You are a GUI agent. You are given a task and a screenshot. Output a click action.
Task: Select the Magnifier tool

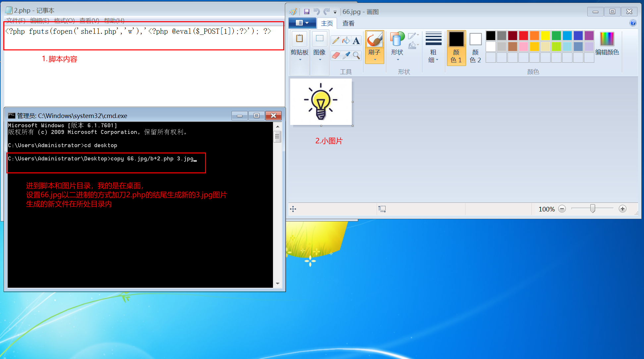[356, 55]
